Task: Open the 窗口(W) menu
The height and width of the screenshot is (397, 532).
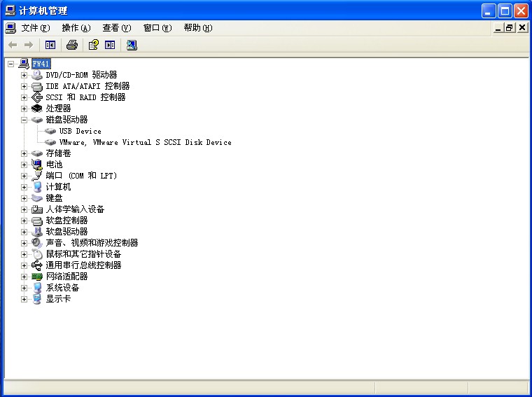Action: [157, 28]
